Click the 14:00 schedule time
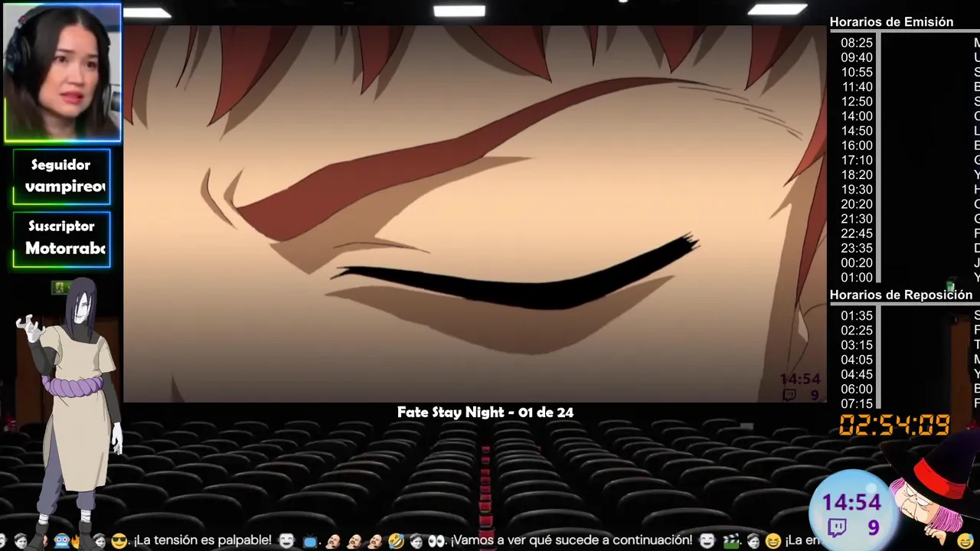 point(857,116)
